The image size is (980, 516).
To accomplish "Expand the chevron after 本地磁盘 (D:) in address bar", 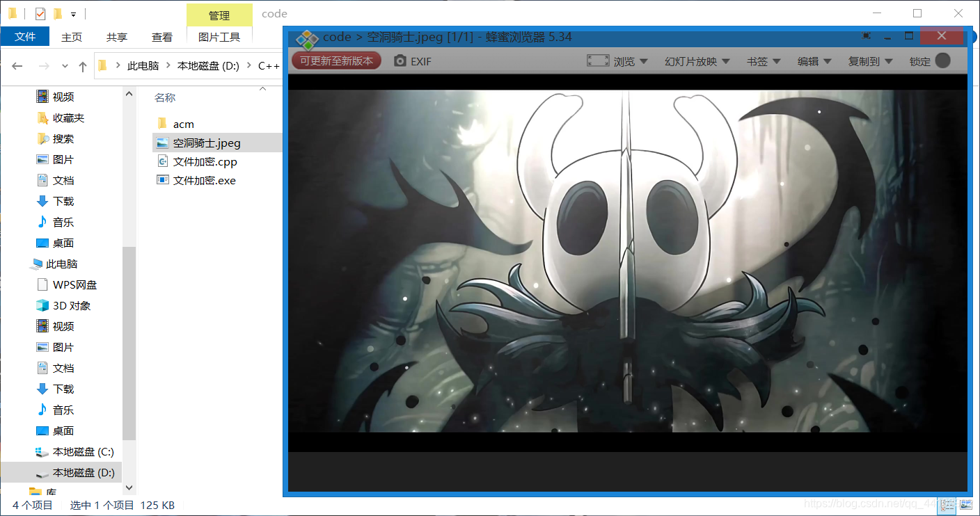I will tap(248, 66).
